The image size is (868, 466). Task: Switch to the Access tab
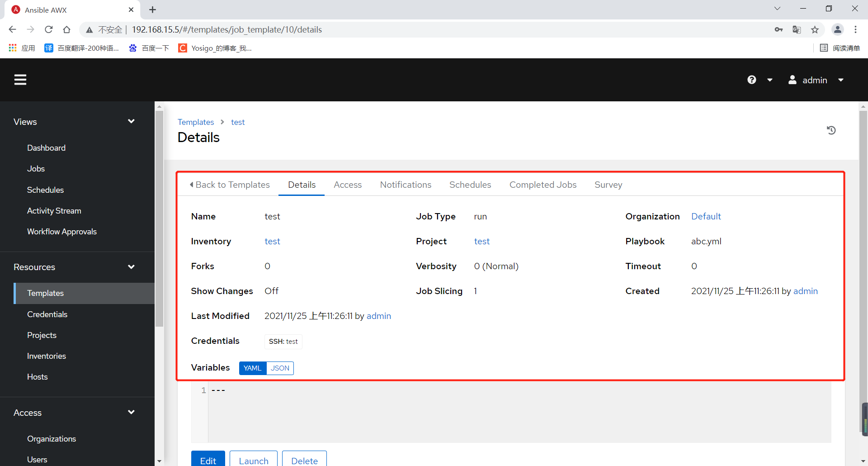tap(348, 185)
